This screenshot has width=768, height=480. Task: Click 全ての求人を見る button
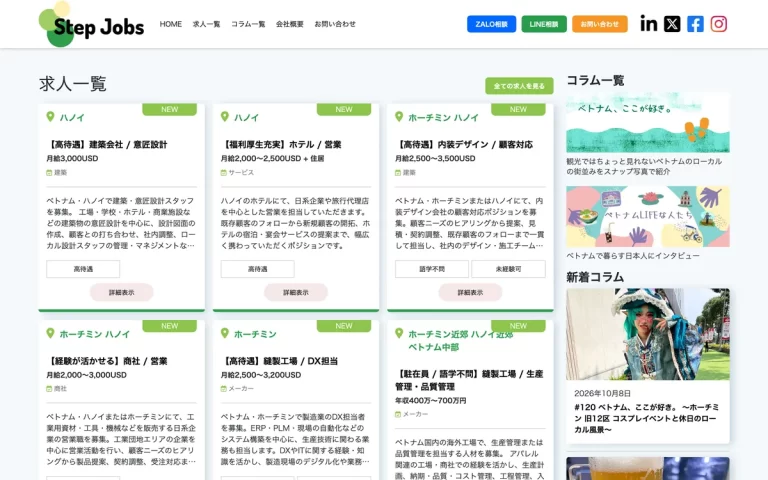coord(519,86)
